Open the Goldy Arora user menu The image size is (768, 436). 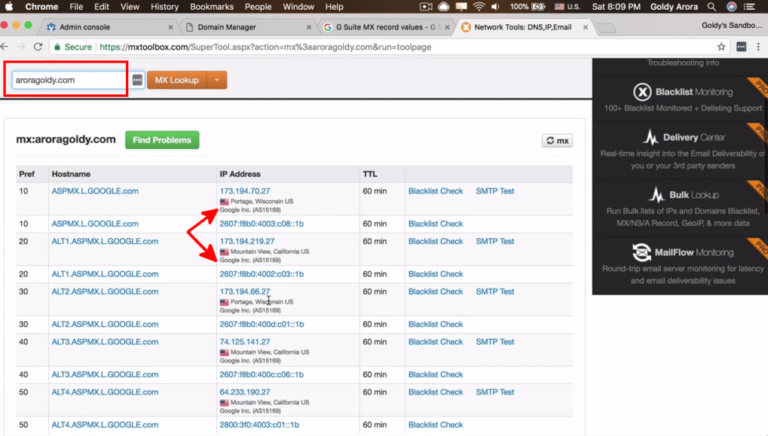[x=674, y=7]
